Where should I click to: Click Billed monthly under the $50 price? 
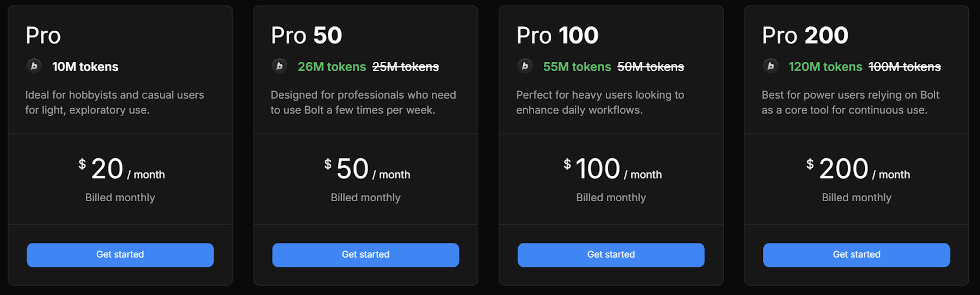(366, 197)
